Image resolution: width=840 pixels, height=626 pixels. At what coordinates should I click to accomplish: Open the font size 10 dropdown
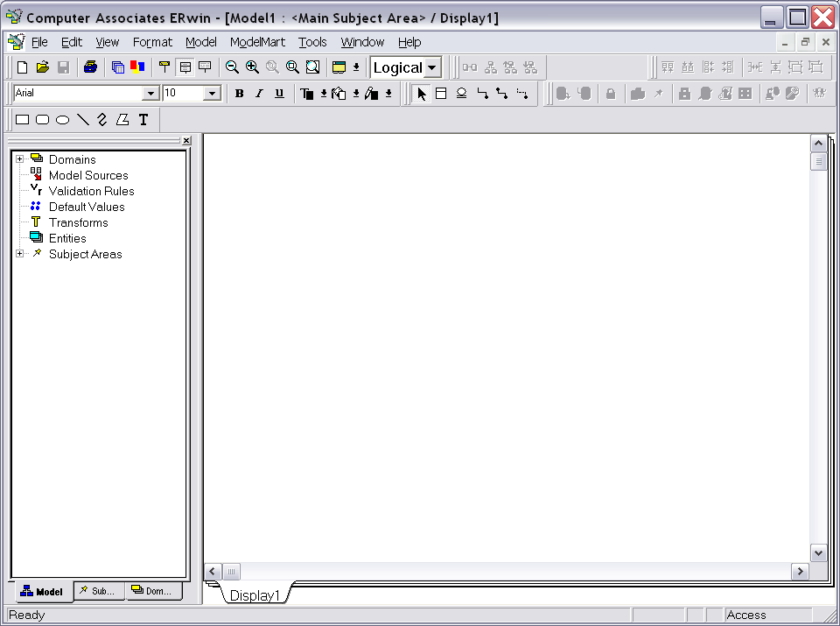click(212, 94)
